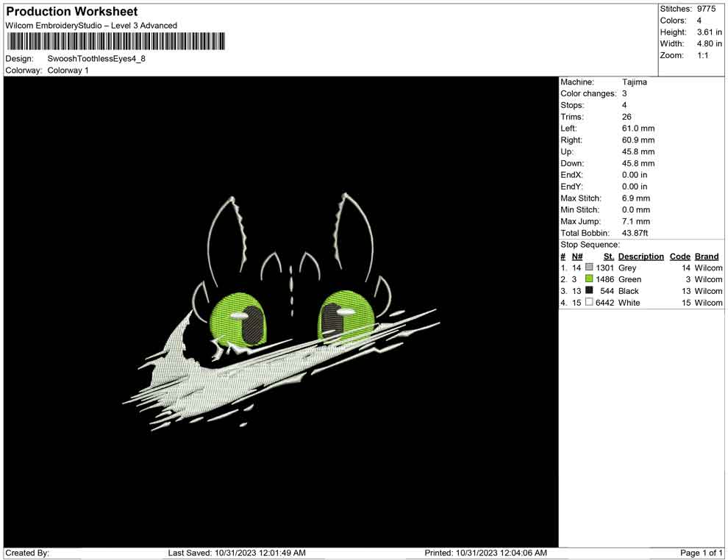
Task: Click the right green eye in the design
Action: (346, 316)
